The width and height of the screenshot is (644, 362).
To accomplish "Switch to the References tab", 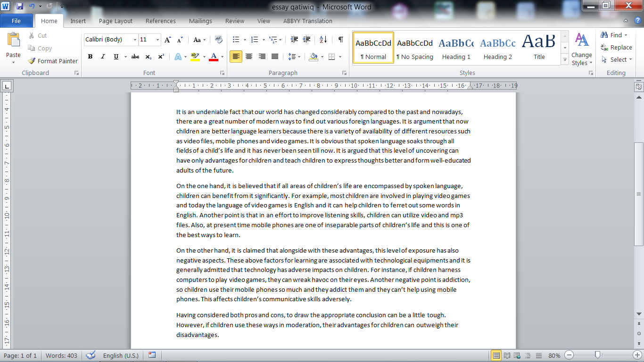I will [161, 21].
